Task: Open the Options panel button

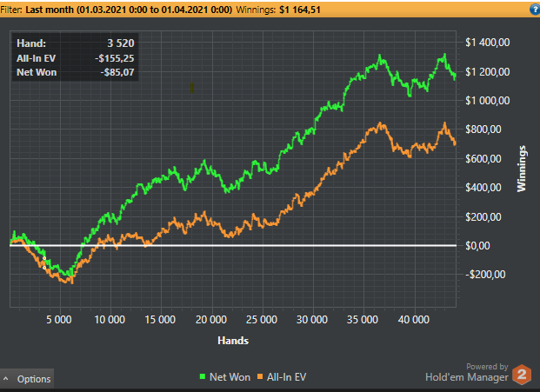Action: tap(27, 379)
